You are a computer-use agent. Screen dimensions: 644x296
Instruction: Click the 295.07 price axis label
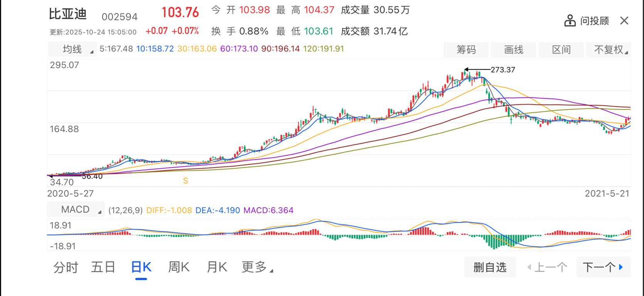click(64, 65)
